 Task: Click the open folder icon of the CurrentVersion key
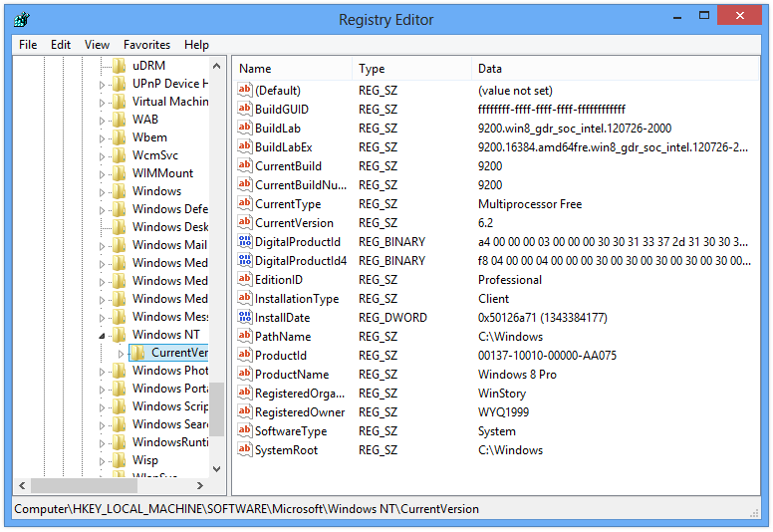click(138, 353)
